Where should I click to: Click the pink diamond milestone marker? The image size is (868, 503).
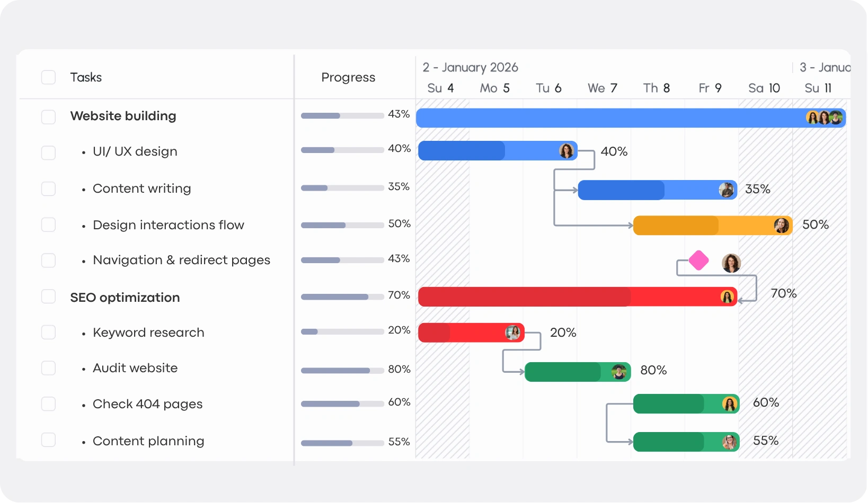coord(699,261)
